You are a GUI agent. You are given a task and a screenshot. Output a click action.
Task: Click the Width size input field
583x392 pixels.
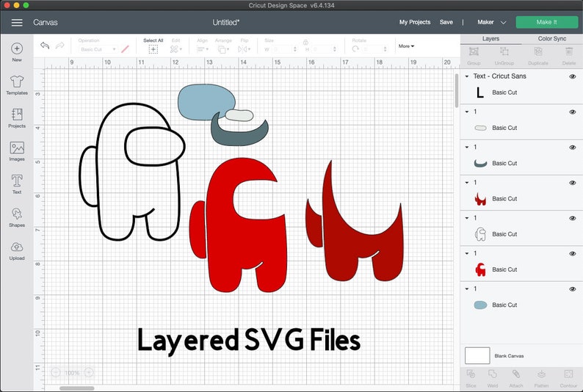click(x=283, y=49)
